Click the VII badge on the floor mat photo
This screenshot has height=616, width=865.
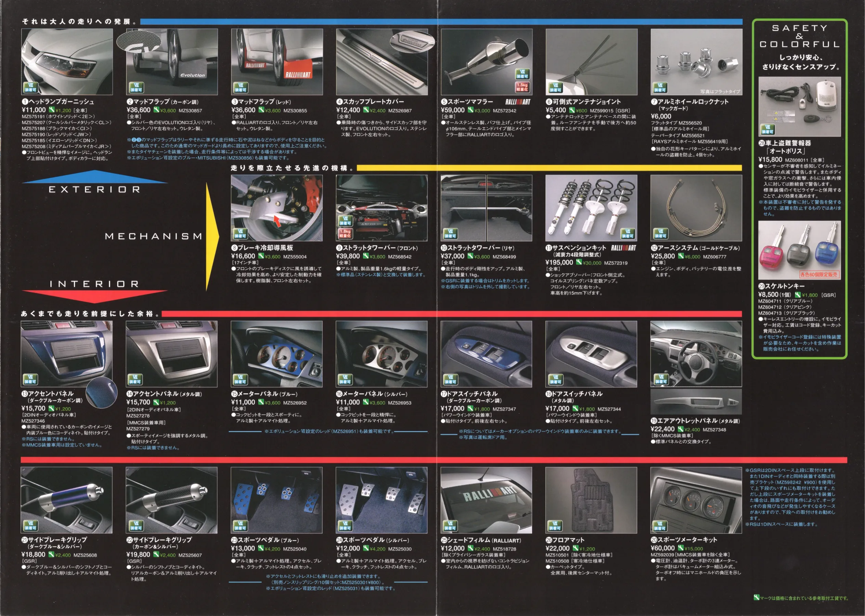(555, 526)
